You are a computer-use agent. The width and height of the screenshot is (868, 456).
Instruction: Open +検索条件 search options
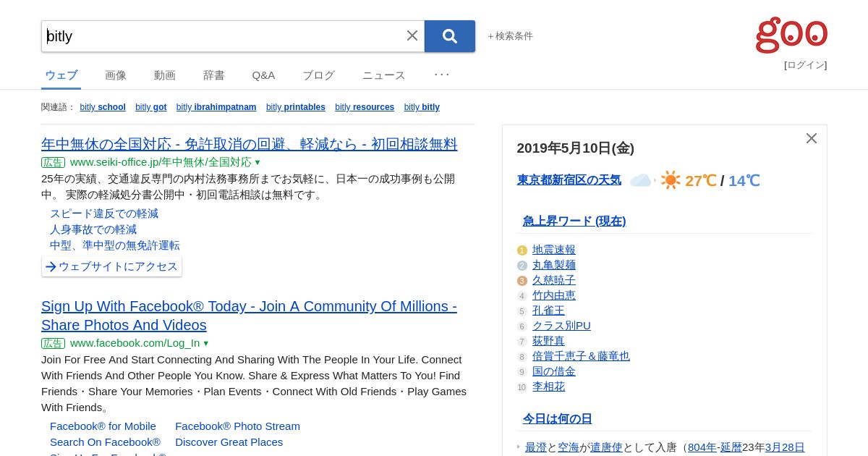[x=511, y=36]
